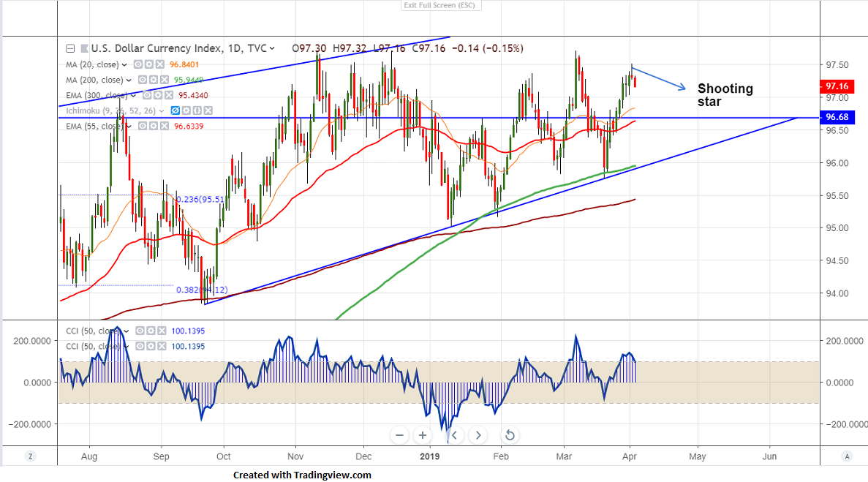Remove the second CCI (50, close) indicator
Viewport: 868px width, 482px height.
click(162, 347)
